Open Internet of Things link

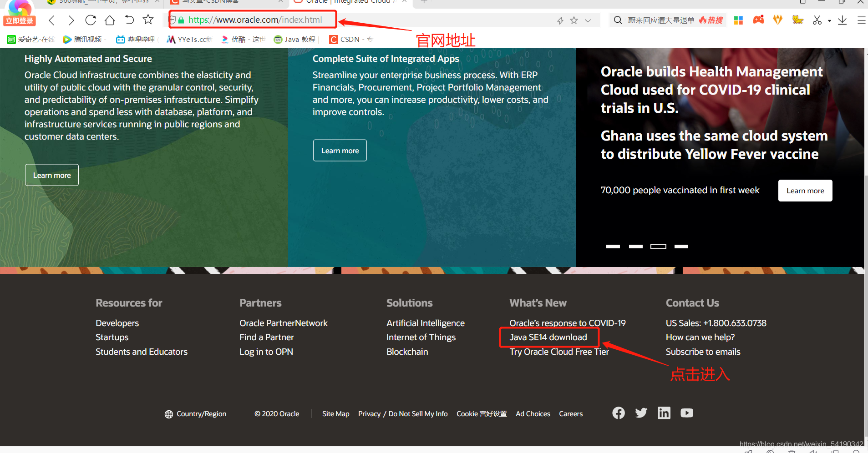421,337
